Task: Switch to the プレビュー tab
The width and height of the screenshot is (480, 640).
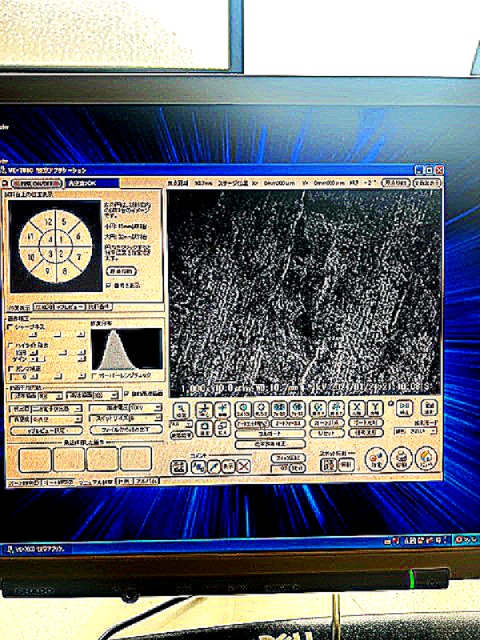Action: click(x=69, y=307)
